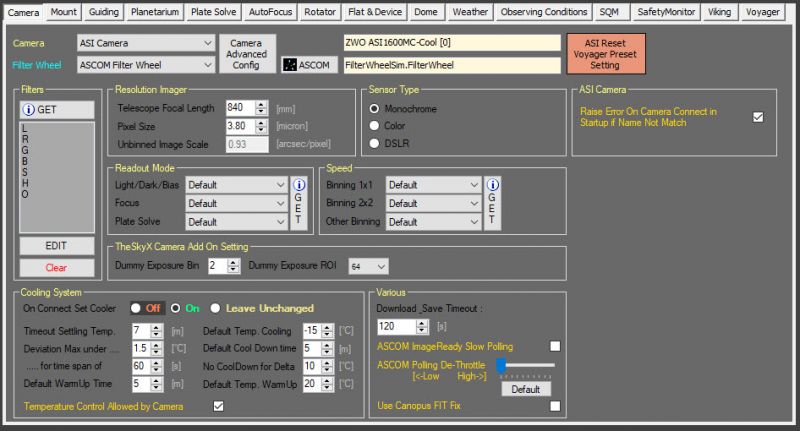Open the Flat & Device tab
Viewport: 800px width, 431px height.
375,12
